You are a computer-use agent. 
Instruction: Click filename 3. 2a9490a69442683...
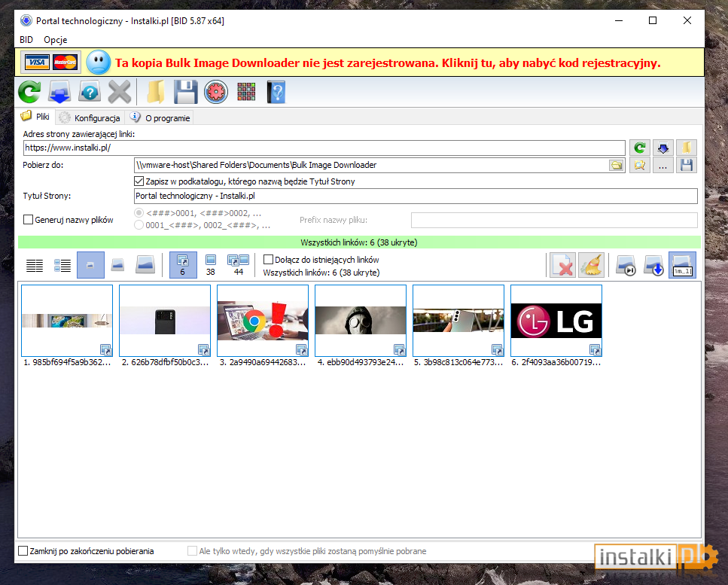click(263, 363)
